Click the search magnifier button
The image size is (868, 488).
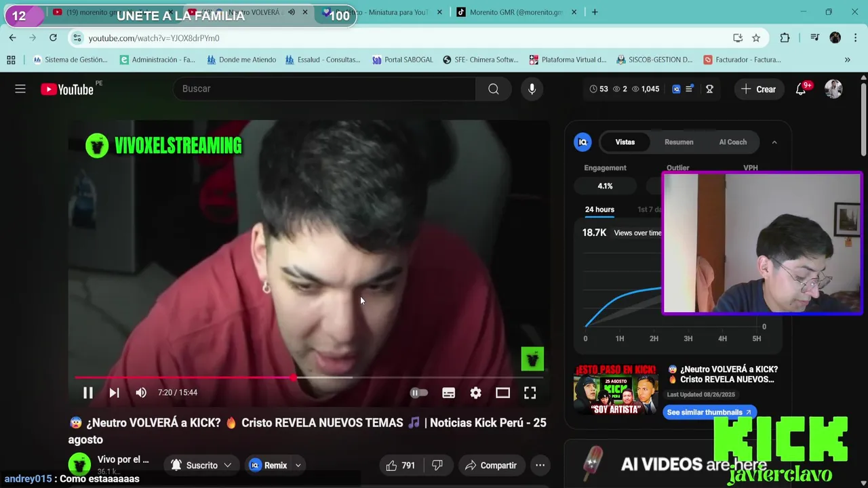coord(494,89)
